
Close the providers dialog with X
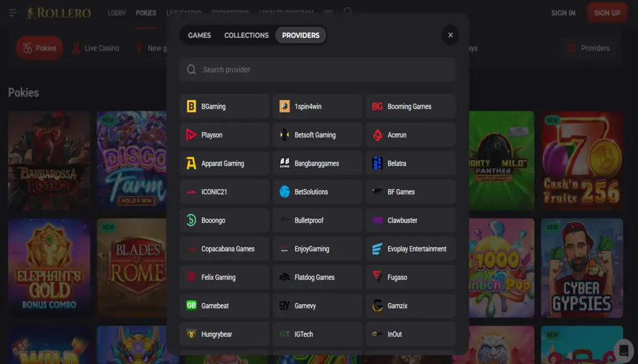(x=450, y=35)
